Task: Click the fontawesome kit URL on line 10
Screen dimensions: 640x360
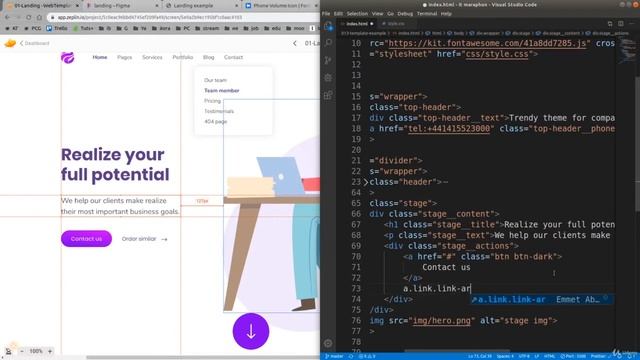Action: 487,43
